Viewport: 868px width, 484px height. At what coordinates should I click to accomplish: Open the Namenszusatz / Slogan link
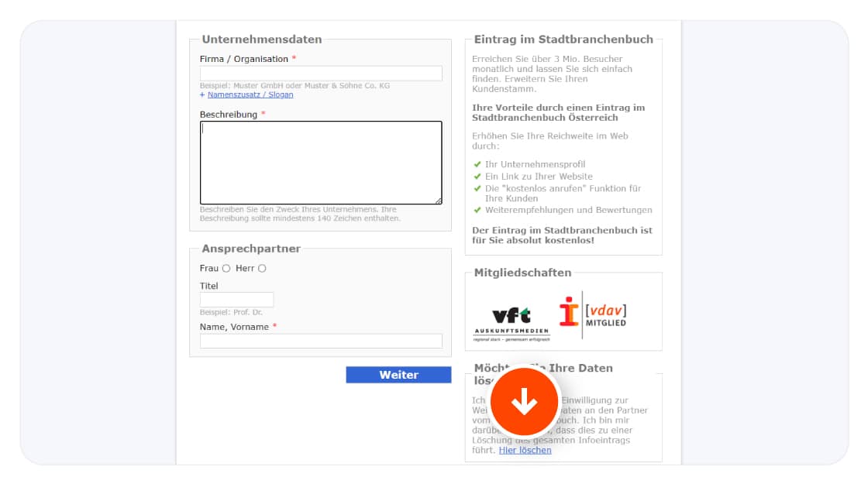(250, 94)
